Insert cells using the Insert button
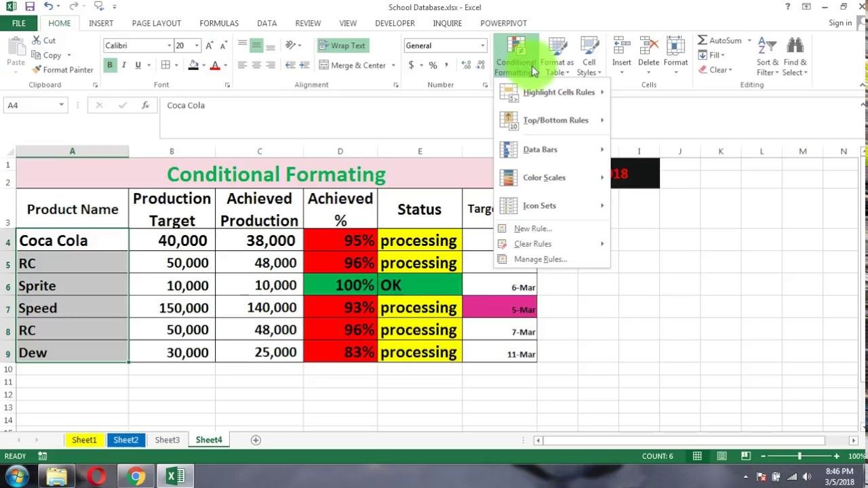868x488 pixels. point(621,56)
